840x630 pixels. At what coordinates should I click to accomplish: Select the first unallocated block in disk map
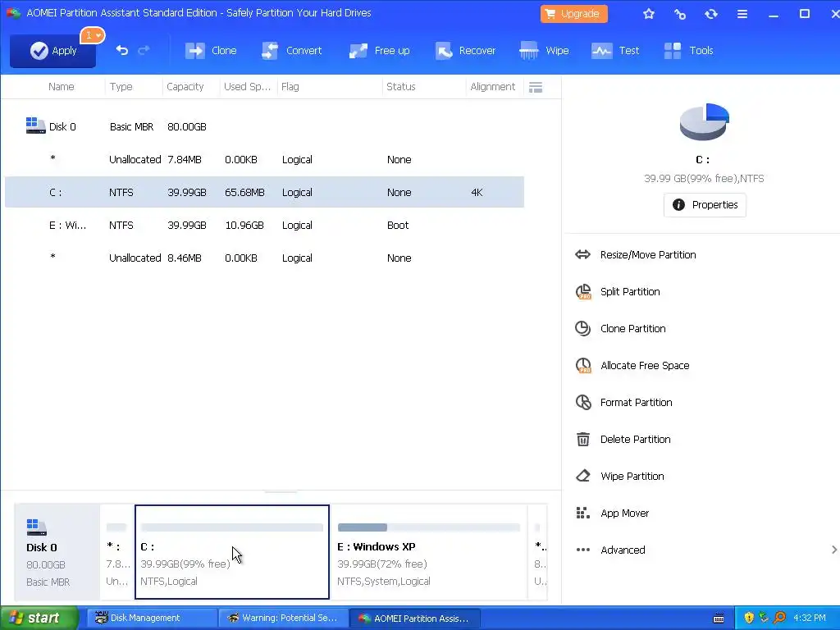pyautogui.click(x=116, y=552)
